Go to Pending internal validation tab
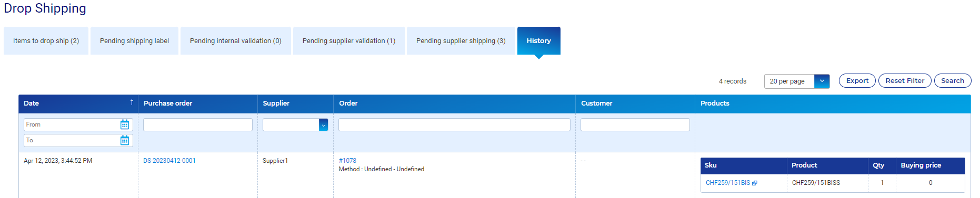980x198 pixels. pos(236,40)
